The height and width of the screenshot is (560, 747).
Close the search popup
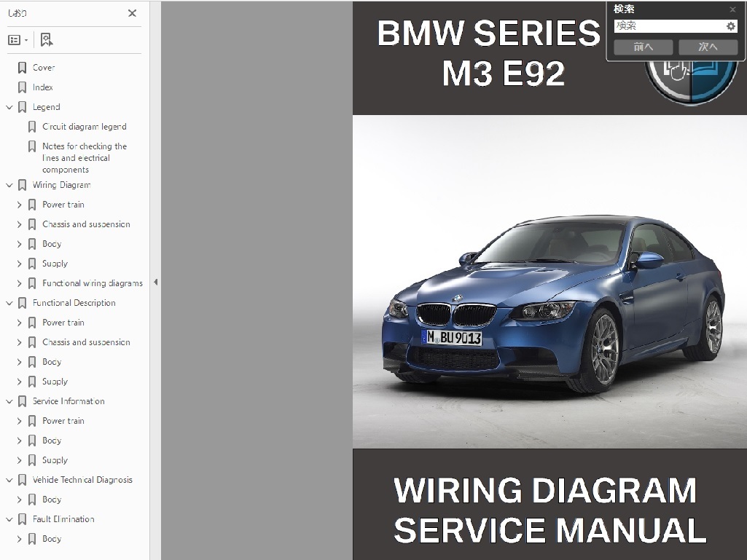[732, 9]
